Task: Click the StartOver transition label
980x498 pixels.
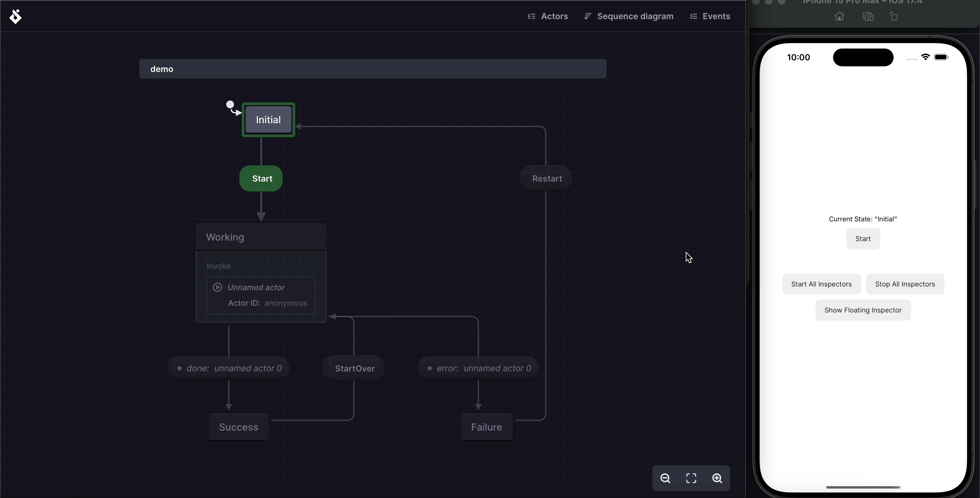Action: click(355, 368)
